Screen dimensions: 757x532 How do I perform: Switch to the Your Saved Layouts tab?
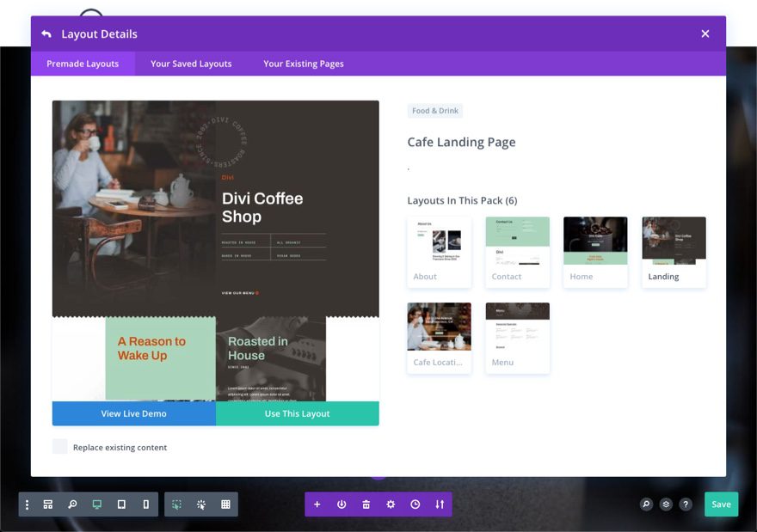[190, 64]
